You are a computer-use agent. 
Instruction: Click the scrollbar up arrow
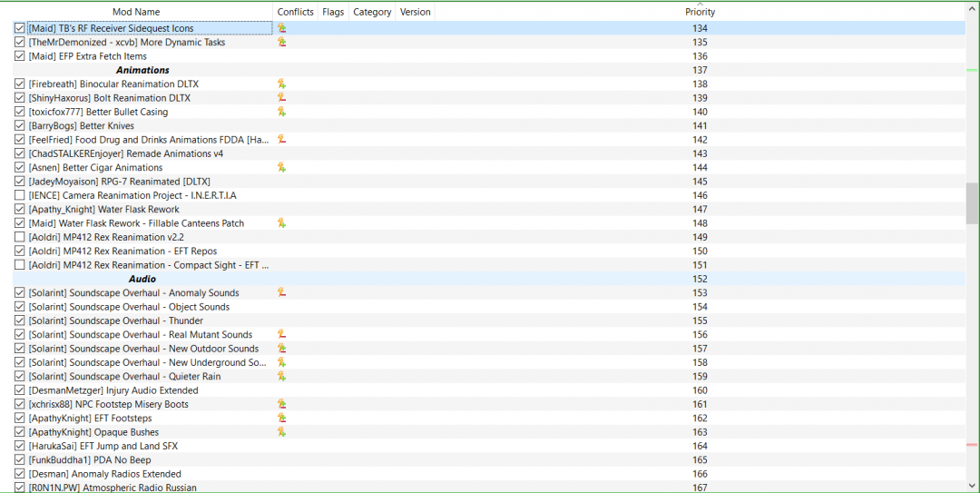point(972,7)
